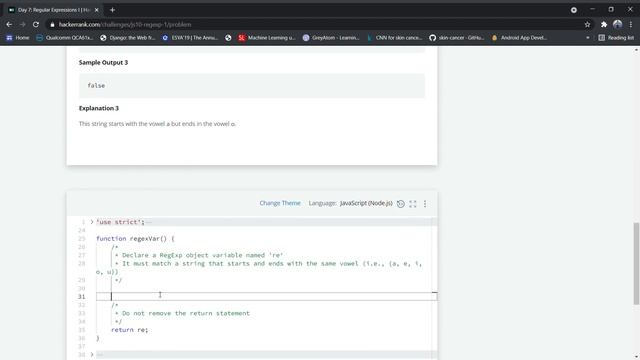Open the skin-cancer GitHub bookmark
This screenshot has width=640, height=360.
[x=457, y=38]
